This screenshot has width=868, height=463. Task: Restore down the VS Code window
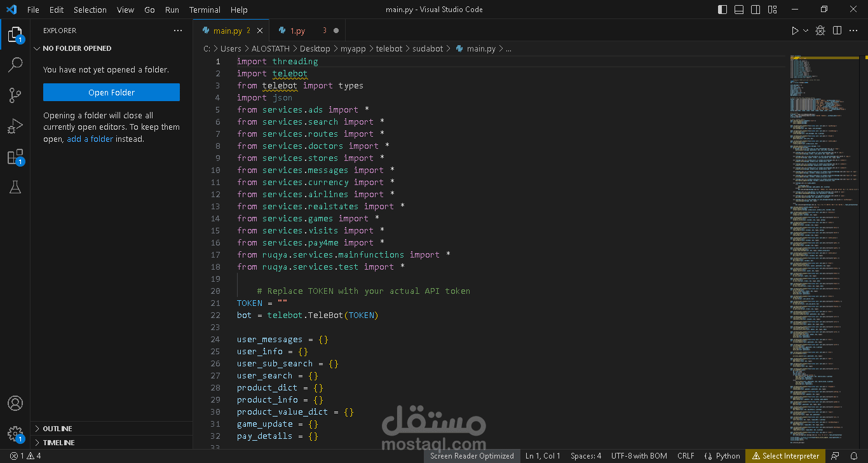coord(824,10)
